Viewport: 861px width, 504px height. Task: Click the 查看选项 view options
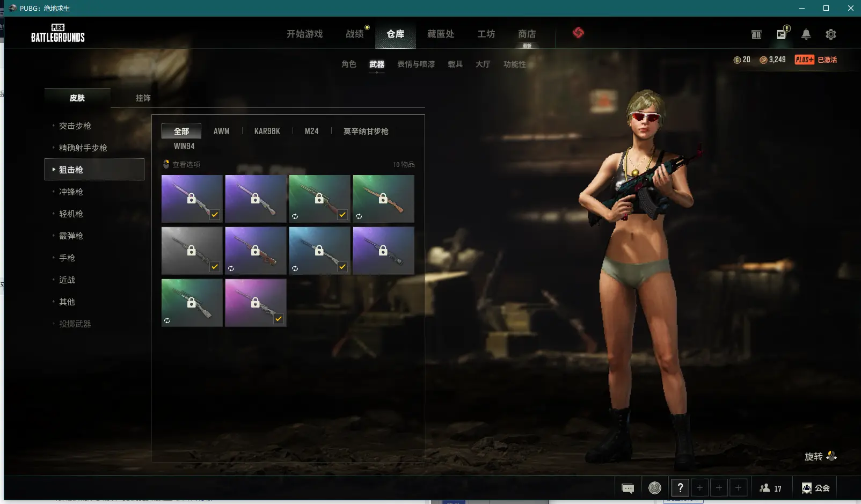tap(181, 164)
